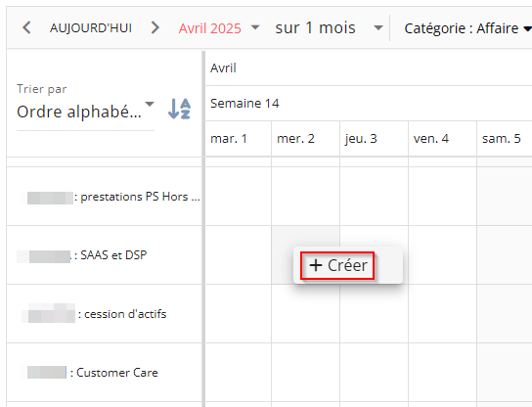Open the Catégorie : Affaire dropdown
The height and width of the screenshot is (407, 532).
point(467,28)
